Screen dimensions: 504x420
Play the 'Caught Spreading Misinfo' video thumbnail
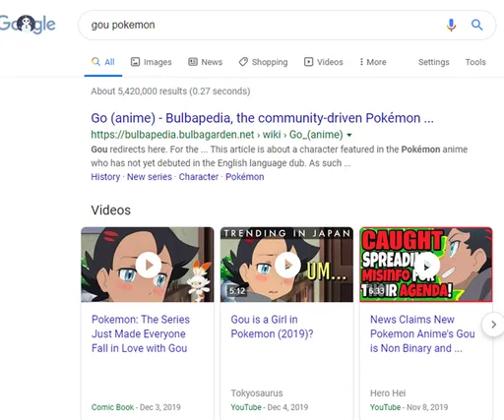click(x=426, y=265)
